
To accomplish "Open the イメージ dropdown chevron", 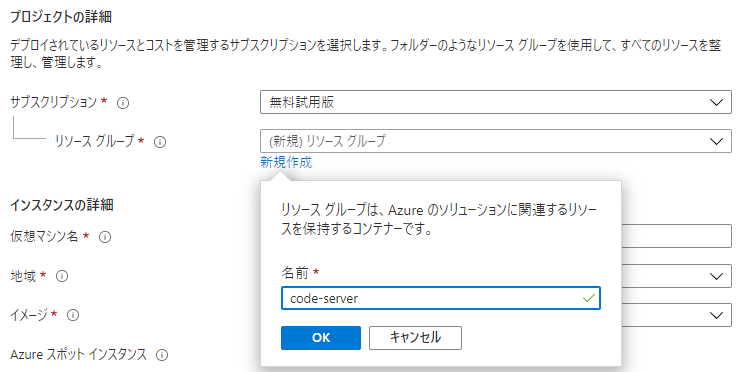I will point(715,315).
